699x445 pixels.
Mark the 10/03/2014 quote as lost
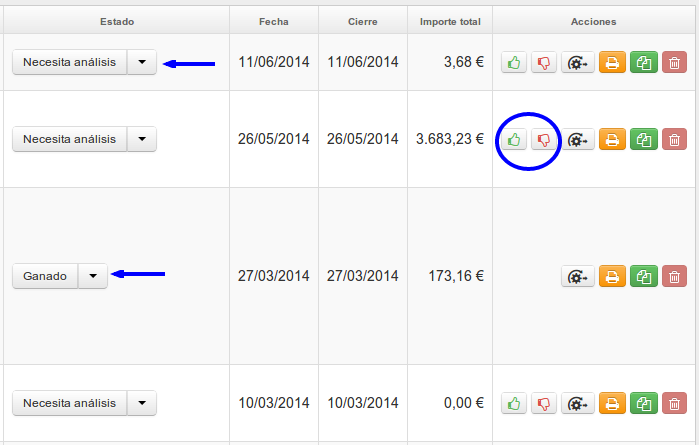click(543, 404)
